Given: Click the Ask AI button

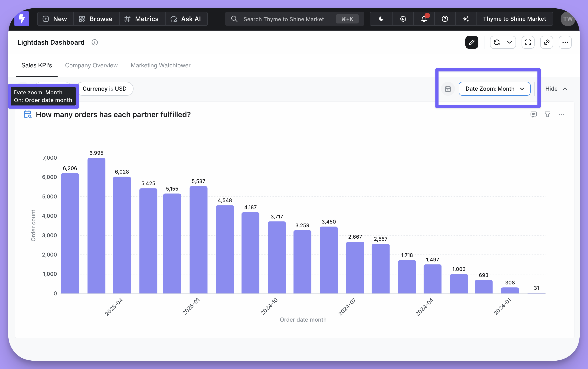Looking at the screenshot, I should click(x=186, y=19).
